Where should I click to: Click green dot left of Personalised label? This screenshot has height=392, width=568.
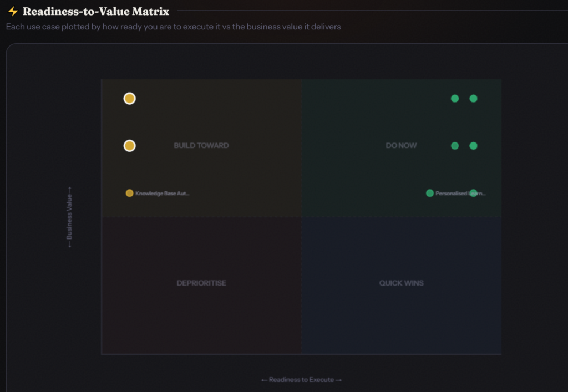click(x=430, y=194)
